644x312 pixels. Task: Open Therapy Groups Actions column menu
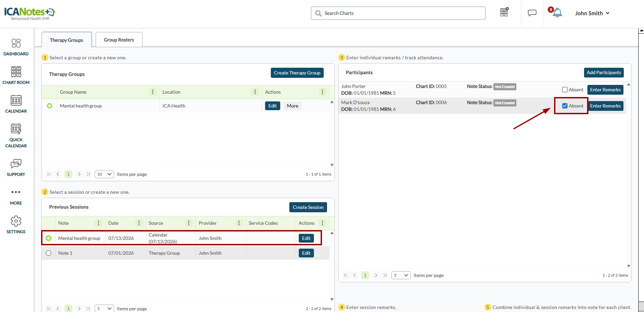point(322,92)
